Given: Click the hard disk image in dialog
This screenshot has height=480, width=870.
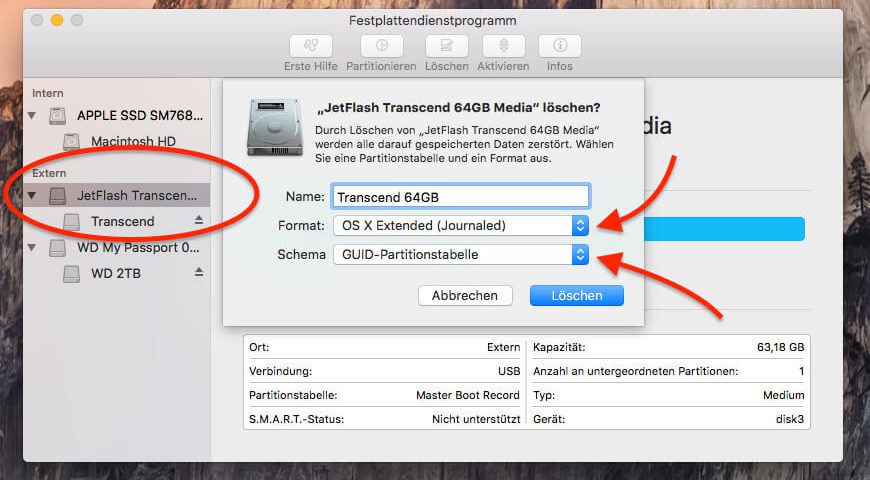Looking at the screenshot, I should (x=275, y=128).
